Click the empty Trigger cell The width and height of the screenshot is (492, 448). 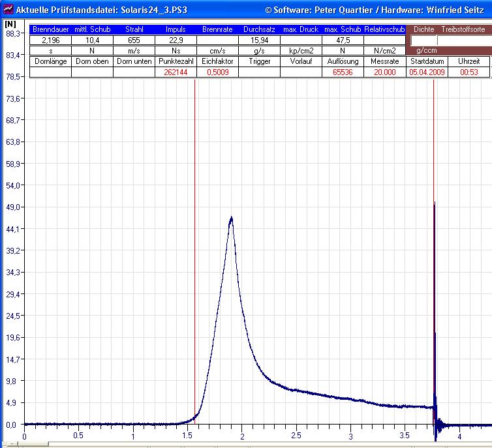pyautogui.click(x=259, y=72)
